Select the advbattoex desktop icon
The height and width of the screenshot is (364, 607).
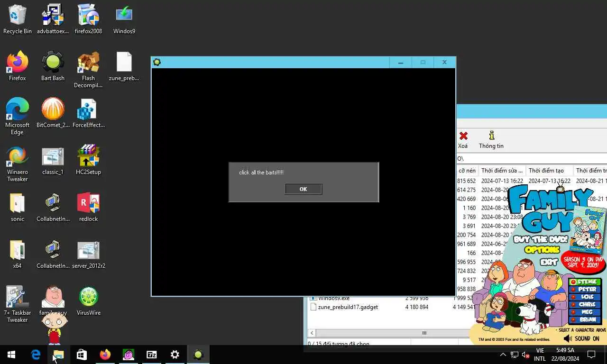coord(53,20)
